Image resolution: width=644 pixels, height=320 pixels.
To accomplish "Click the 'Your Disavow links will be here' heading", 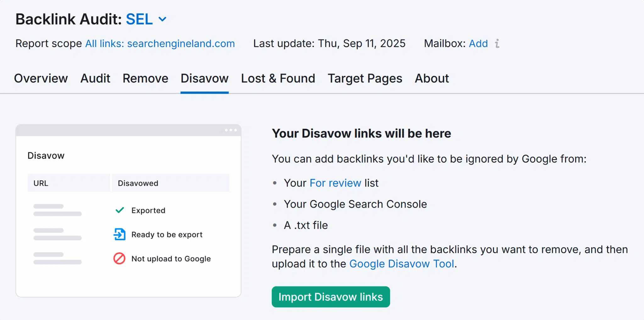I will pyautogui.click(x=361, y=133).
